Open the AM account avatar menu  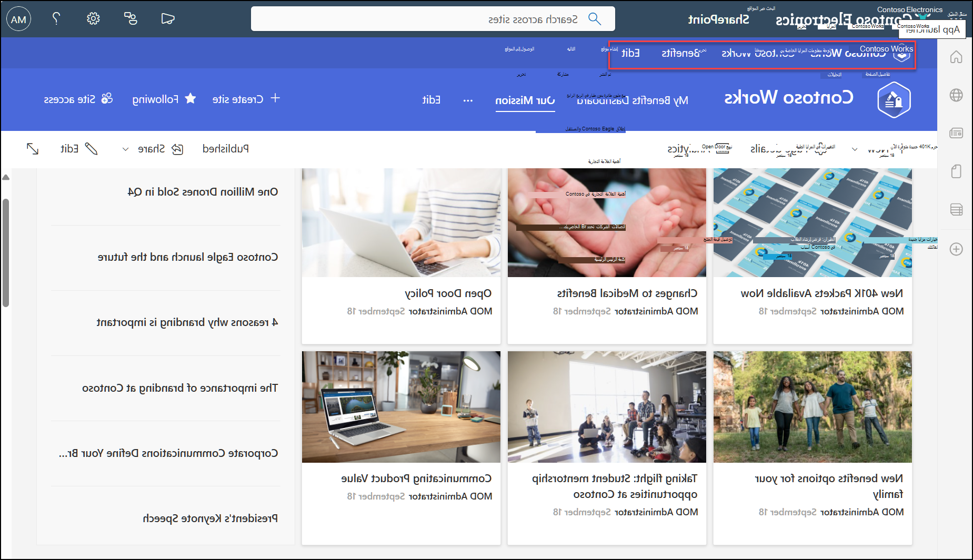coord(18,19)
